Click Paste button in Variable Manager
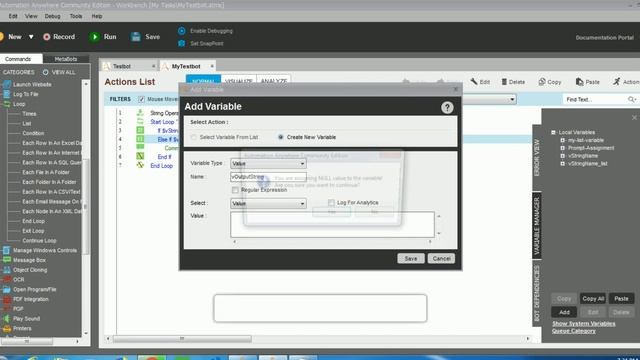 [x=621, y=299]
